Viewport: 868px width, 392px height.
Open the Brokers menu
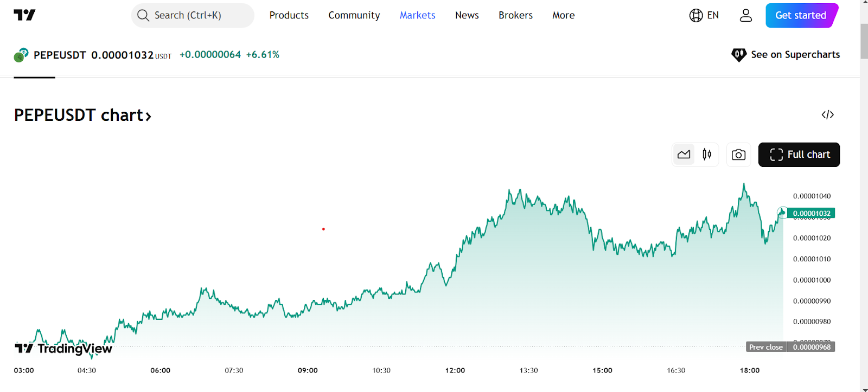tap(516, 15)
